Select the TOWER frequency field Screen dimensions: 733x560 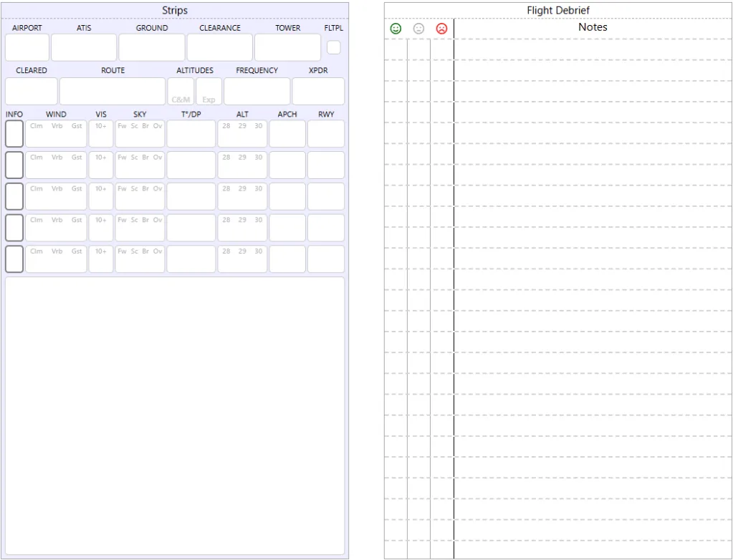[287, 48]
